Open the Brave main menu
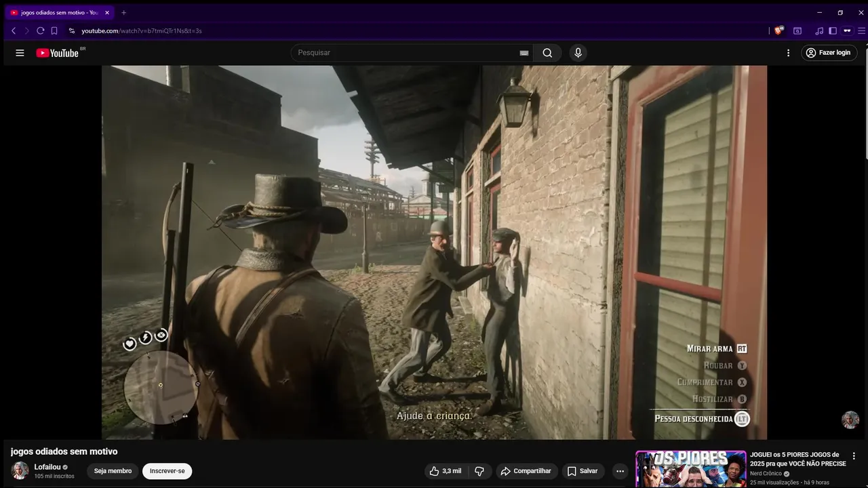This screenshot has width=868, height=488. click(862, 30)
